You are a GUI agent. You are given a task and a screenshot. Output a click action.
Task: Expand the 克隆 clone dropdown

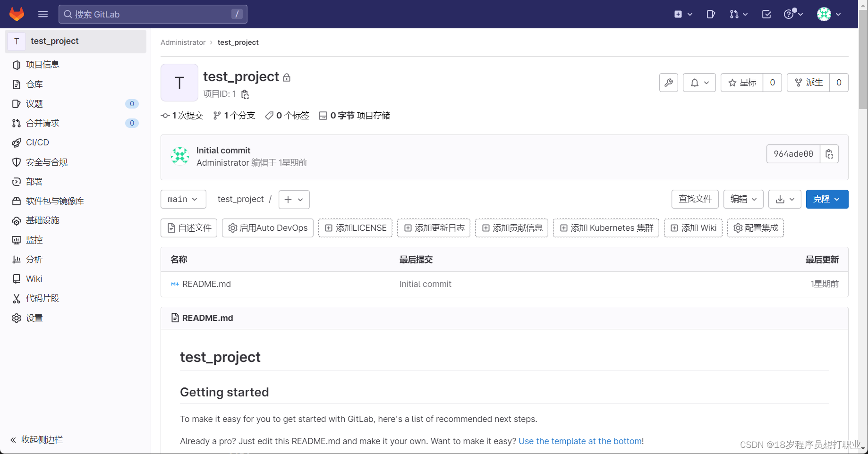click(827, 199)
